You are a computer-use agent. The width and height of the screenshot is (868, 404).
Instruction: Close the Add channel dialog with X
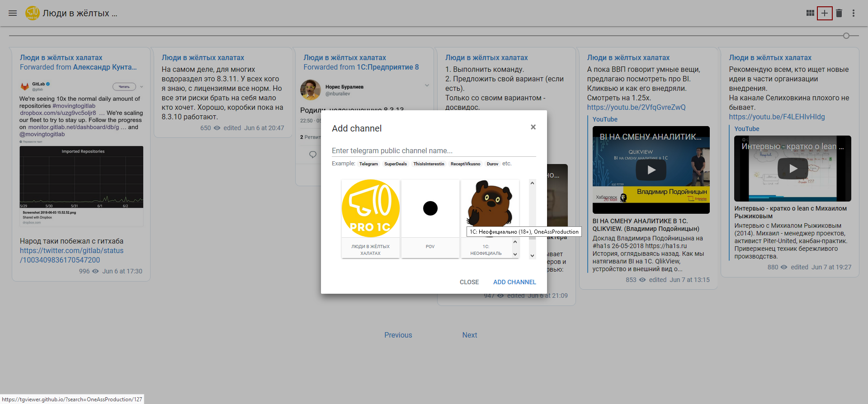tap(533, 127)
